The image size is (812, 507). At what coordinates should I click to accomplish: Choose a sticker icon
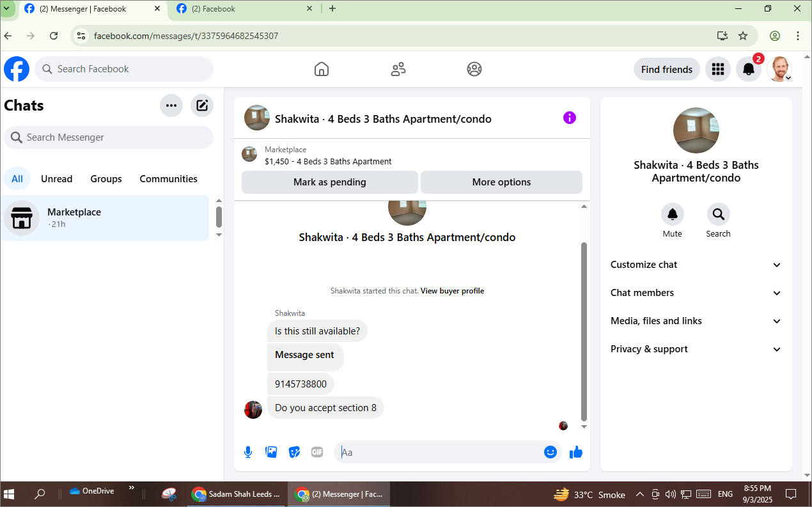(294, 452)
